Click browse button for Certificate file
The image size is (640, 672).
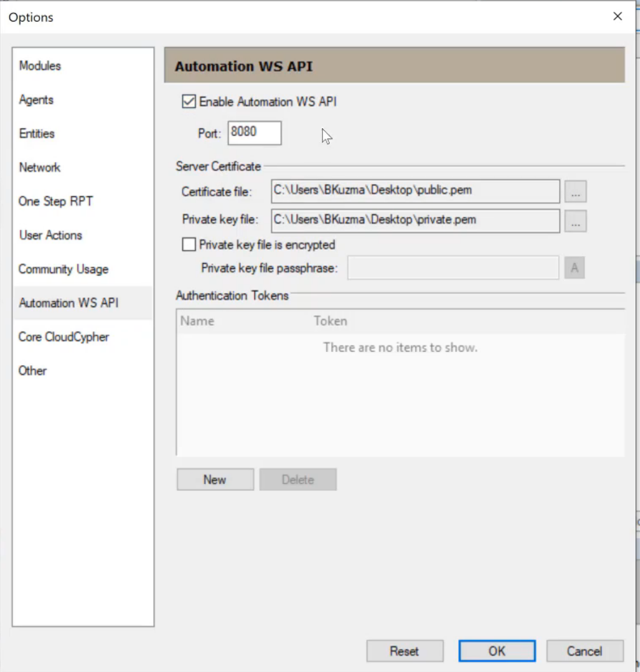[575, 191]
